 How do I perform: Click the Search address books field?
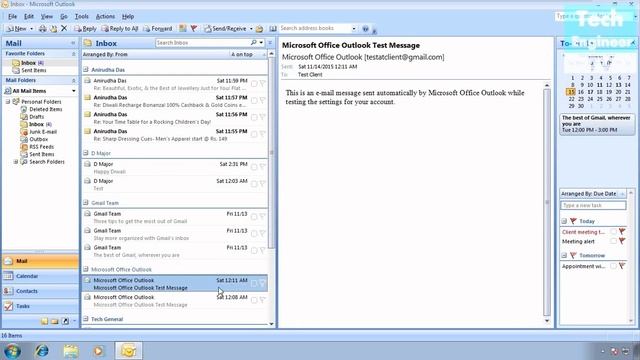tap(315, 28)
